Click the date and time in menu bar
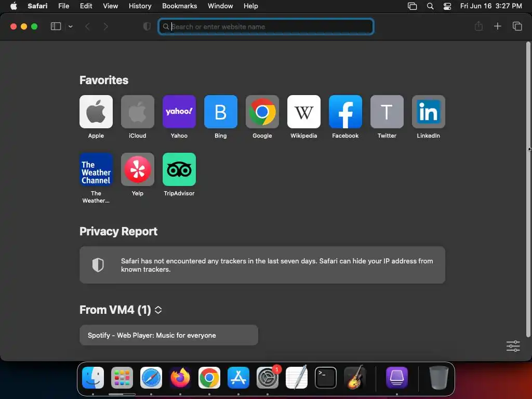The width and height of the screenshot is (532, 399). point(491,6)
